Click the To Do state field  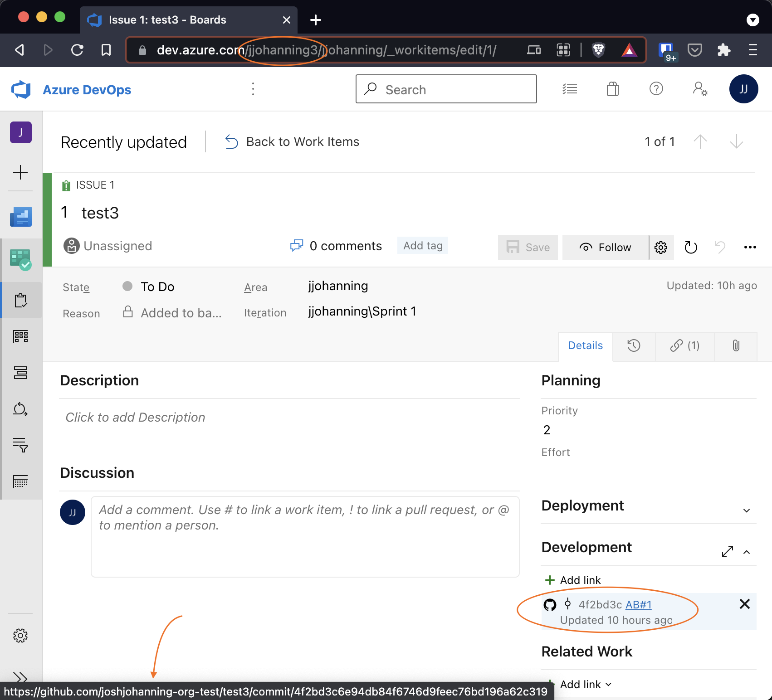pyautogui.click(x=157, y=287)
